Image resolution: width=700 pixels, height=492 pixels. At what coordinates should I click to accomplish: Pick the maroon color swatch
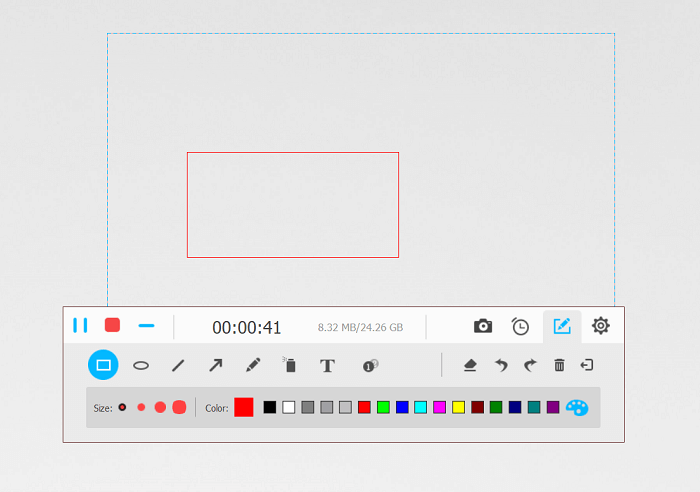click(x=477, y=407)
